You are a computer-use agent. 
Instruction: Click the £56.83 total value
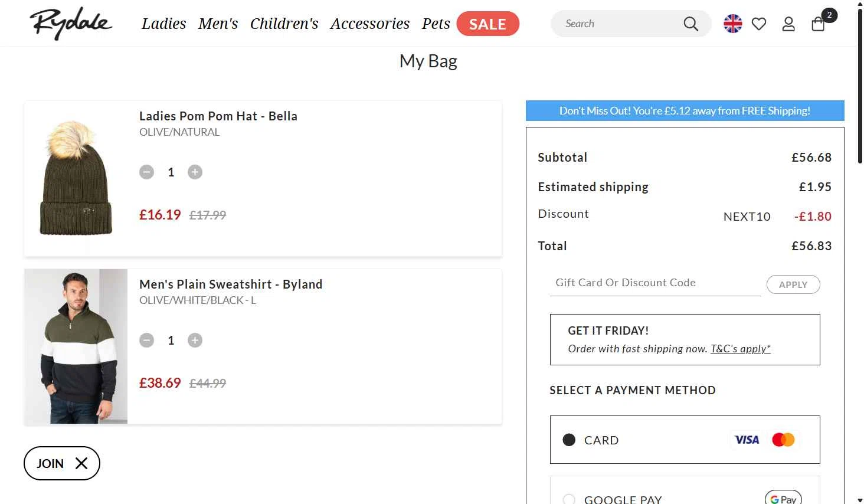tap(811, 246)
